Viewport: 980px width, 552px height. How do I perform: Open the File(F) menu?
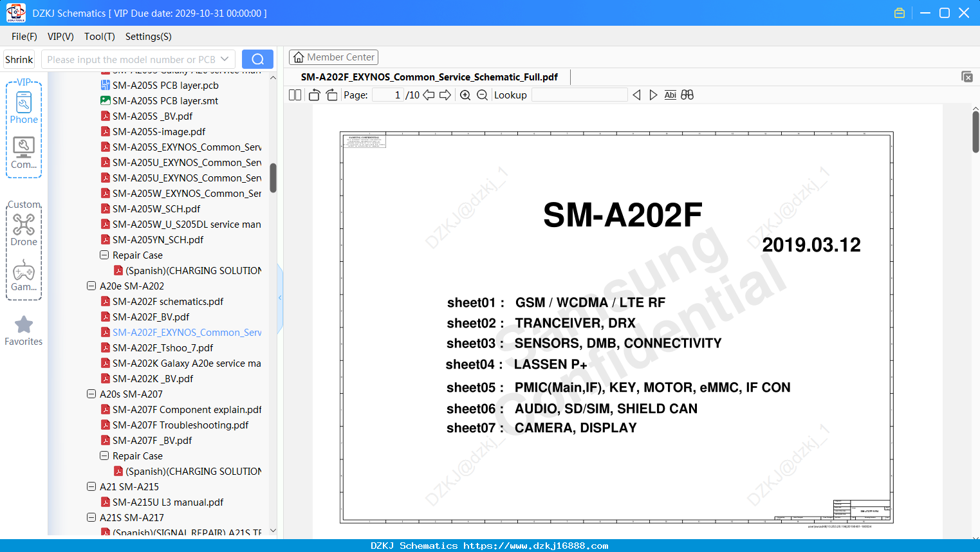[x=24, y=37]
